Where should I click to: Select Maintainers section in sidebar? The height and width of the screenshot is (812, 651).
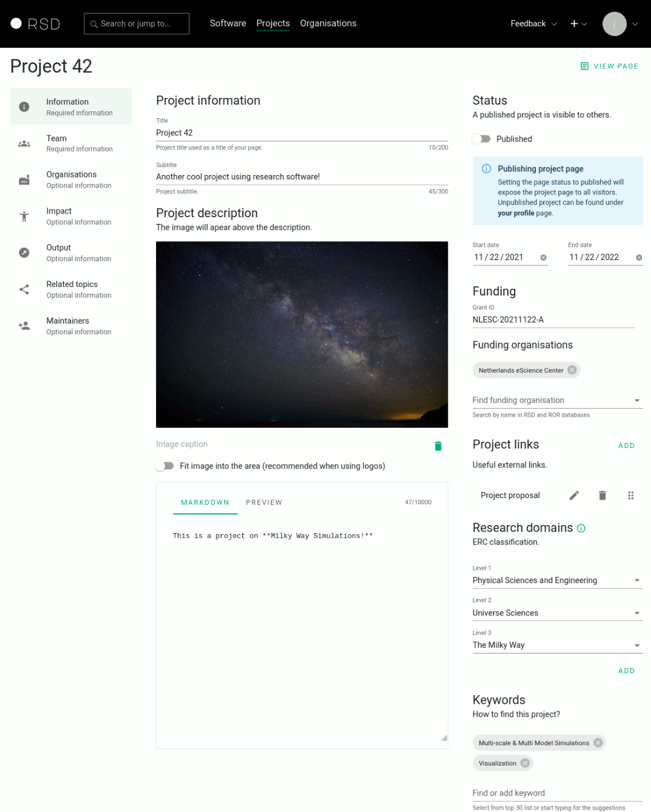tap(71, 326)
